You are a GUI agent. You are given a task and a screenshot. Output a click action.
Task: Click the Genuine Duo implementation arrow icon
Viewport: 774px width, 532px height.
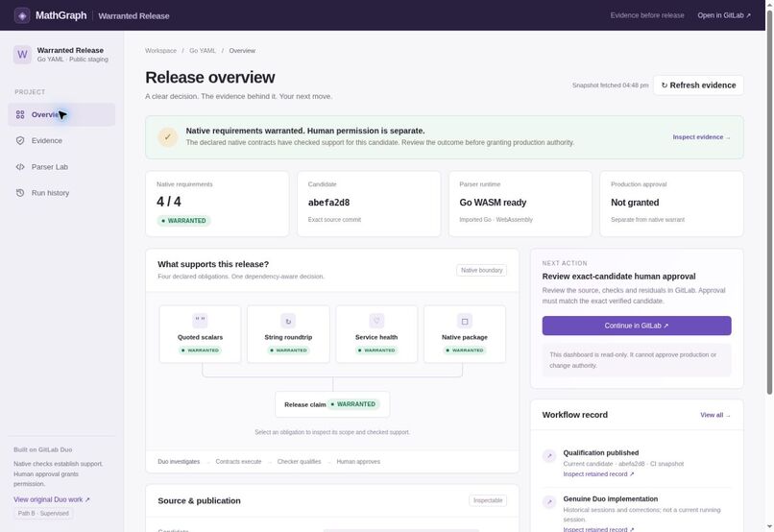[549, 502]
